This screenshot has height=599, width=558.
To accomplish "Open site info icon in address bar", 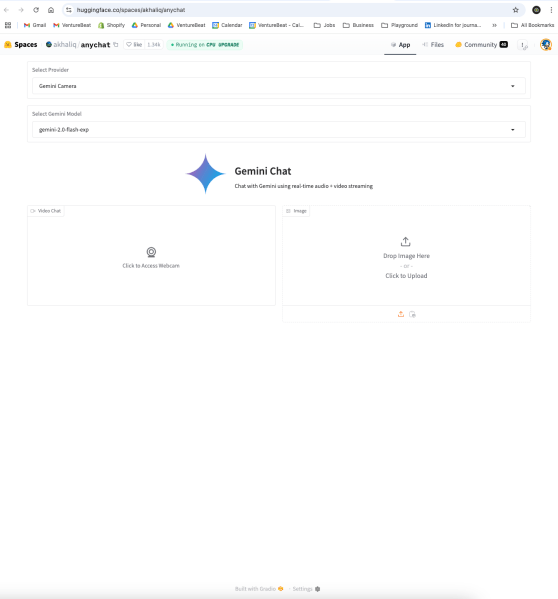I will 69,10.
